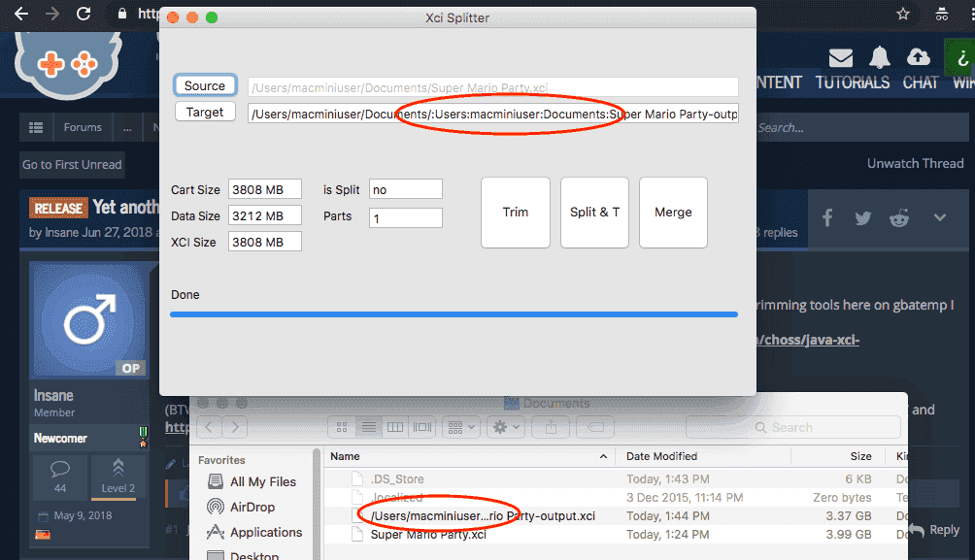Image resolution: width=975 pixels, height=560 pixels.
Task: Click the Reply link
Action: (x=934, y=530)
